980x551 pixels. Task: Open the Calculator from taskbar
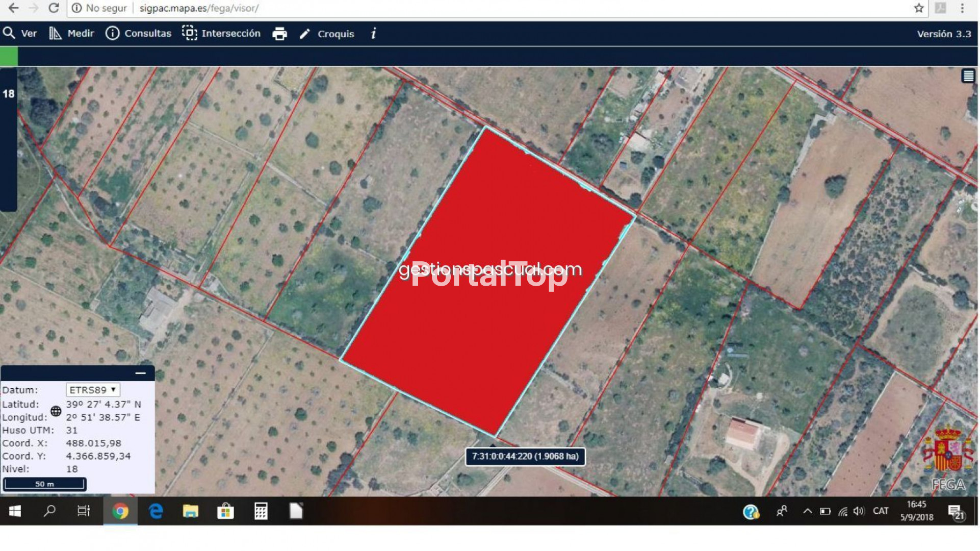[x=261, y=511]
